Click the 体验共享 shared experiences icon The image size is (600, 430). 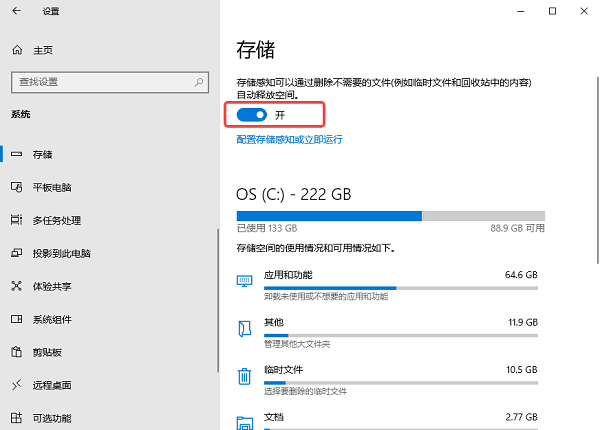(17, 286)
